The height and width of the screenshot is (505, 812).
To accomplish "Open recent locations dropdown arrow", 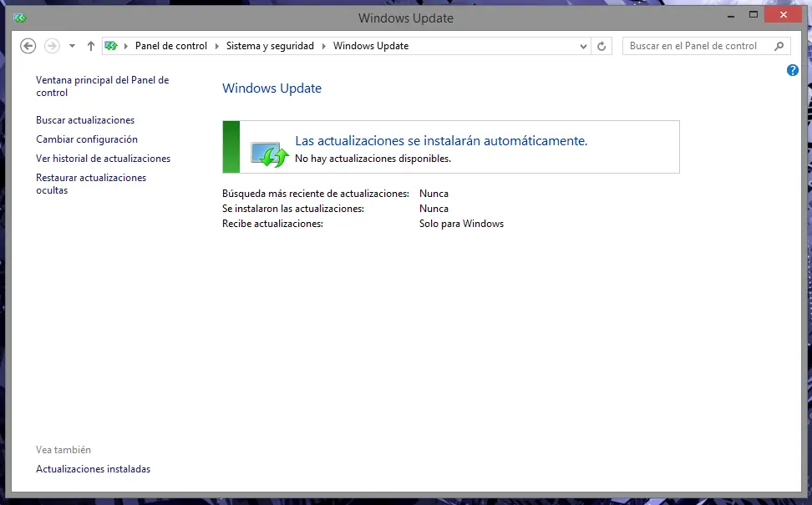I will click(72, 46).
